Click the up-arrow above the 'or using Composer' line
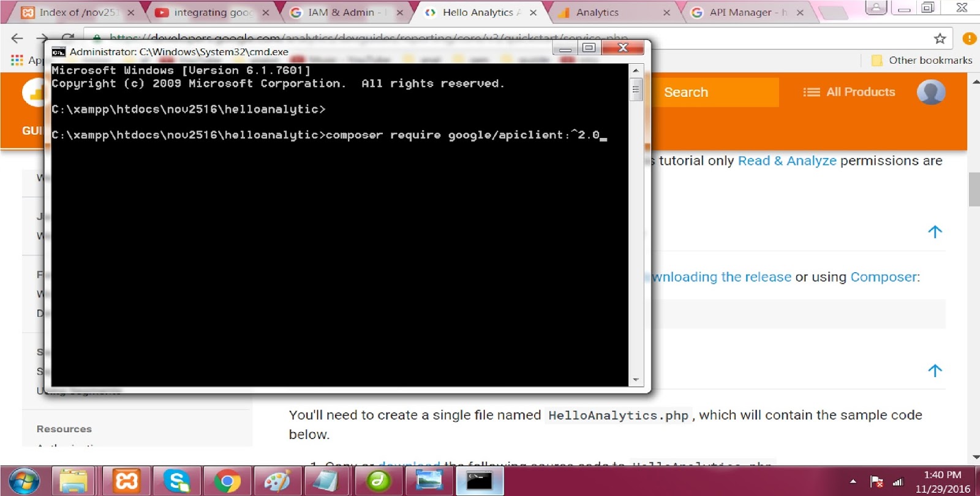The width and height of the screenshot is (980, 496). click(x=935, y=232)
